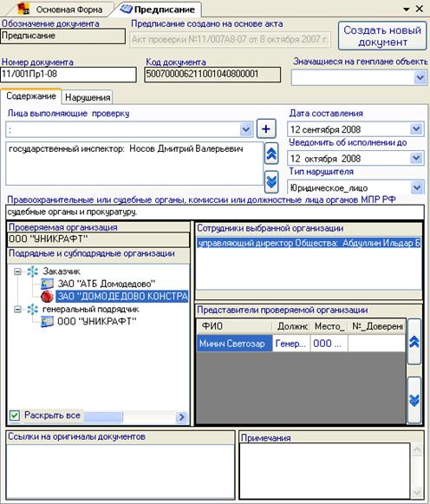
Task: Click horizontal scrollbar right arrow in tree
Action: (x=181, y=417)
